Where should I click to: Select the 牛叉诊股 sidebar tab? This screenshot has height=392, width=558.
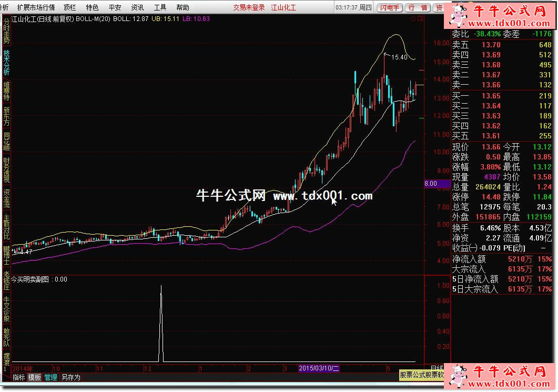pos(6,309)
